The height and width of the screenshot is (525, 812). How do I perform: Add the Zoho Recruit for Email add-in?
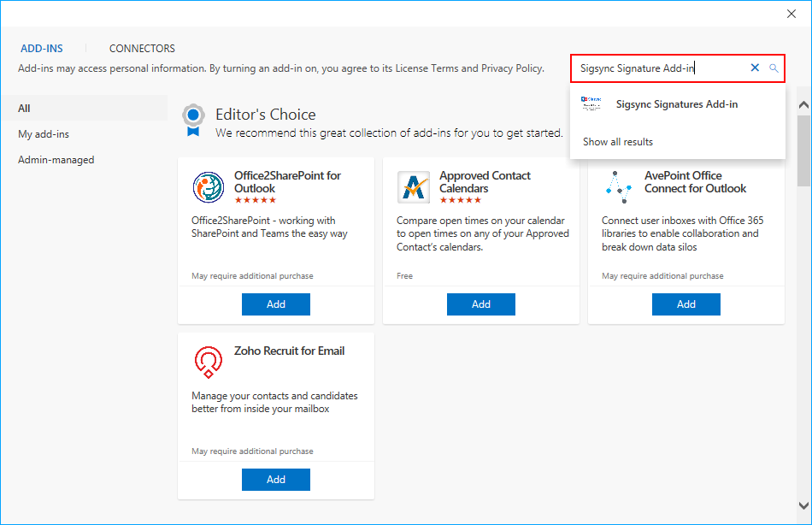point(275,480)
